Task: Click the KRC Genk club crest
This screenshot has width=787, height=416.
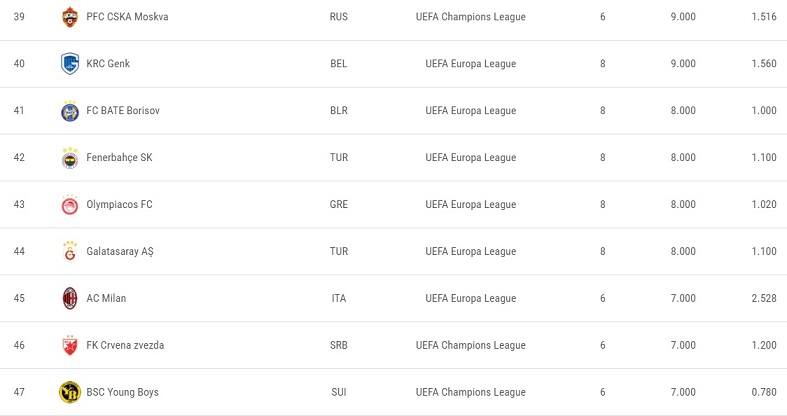Action: pyautogui.click(x=70, y=64)
